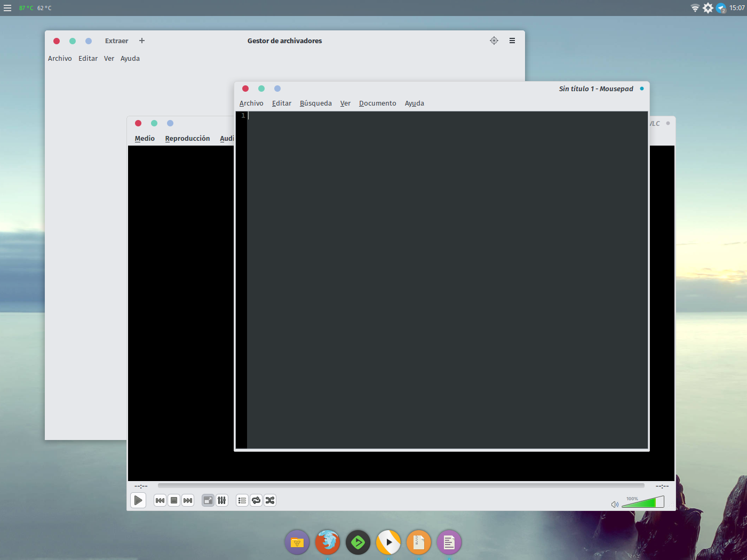This screenshot has width=747, height=560.
Task: Click the location target icon in archive manager
Action: coord(494,41)
